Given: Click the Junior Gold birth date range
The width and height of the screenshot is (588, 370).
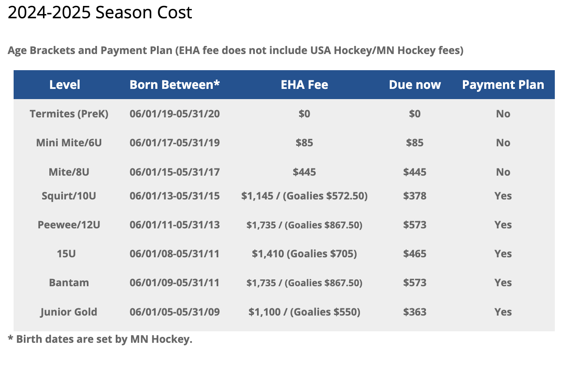Looking at the screenshot, I should point(174,312).
